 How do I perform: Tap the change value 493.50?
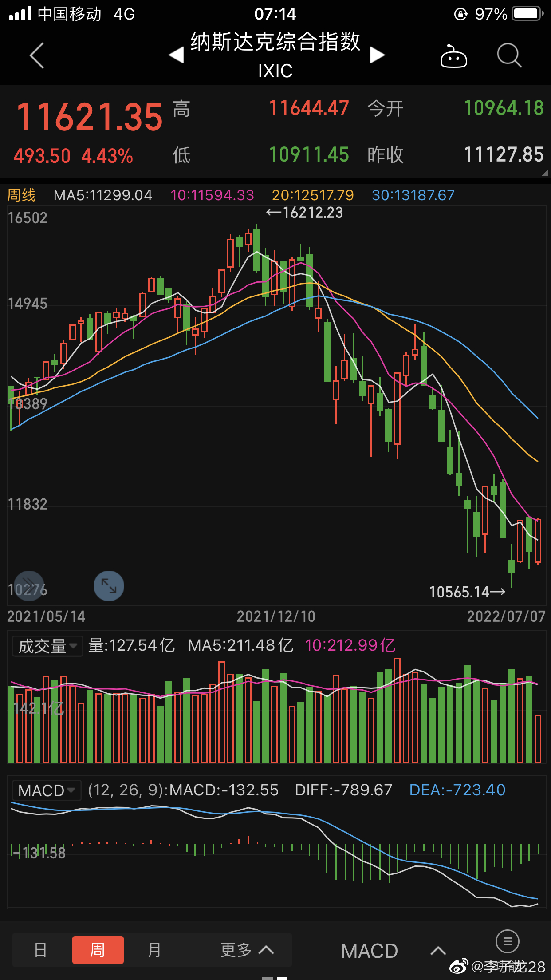(42, 156)
